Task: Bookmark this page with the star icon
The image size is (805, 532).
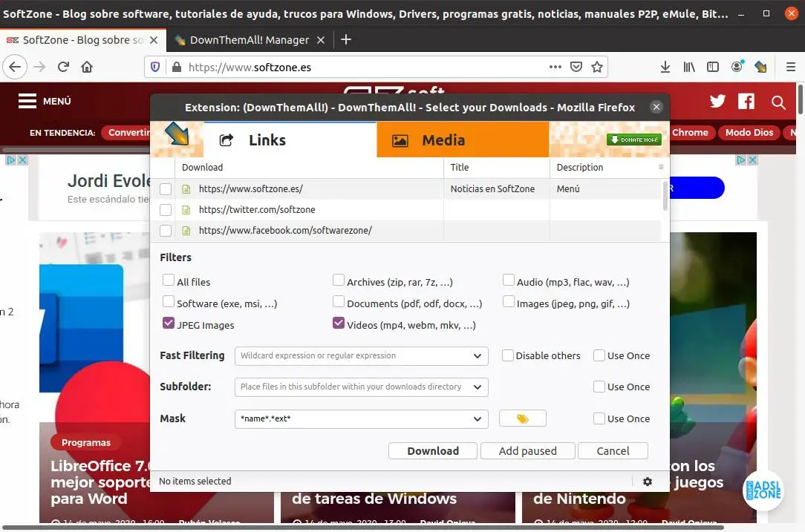Action: point(596,68)
